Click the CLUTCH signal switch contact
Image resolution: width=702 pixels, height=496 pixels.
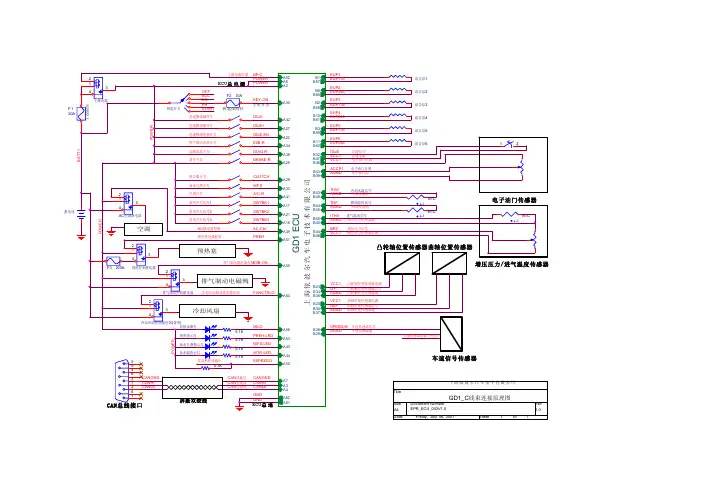[235, 179]
